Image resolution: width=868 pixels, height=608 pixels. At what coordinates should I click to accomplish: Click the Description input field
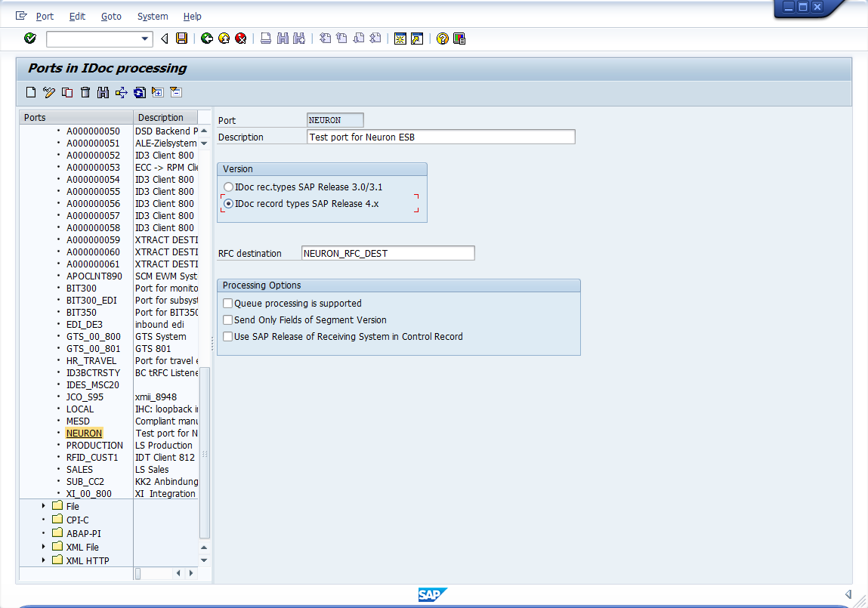(440, 137)
